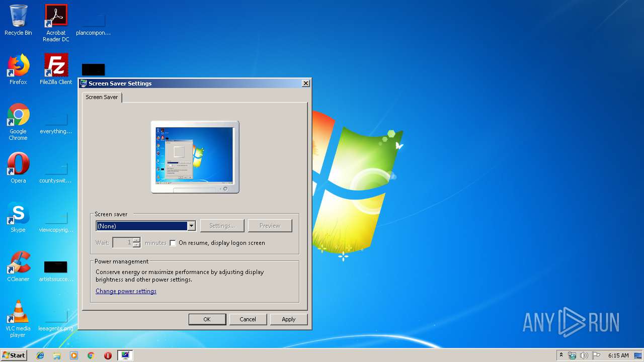Select the black redacted desktop icon
The width and height of the screenshot is (644, 362).
click(x=94, y=70)
